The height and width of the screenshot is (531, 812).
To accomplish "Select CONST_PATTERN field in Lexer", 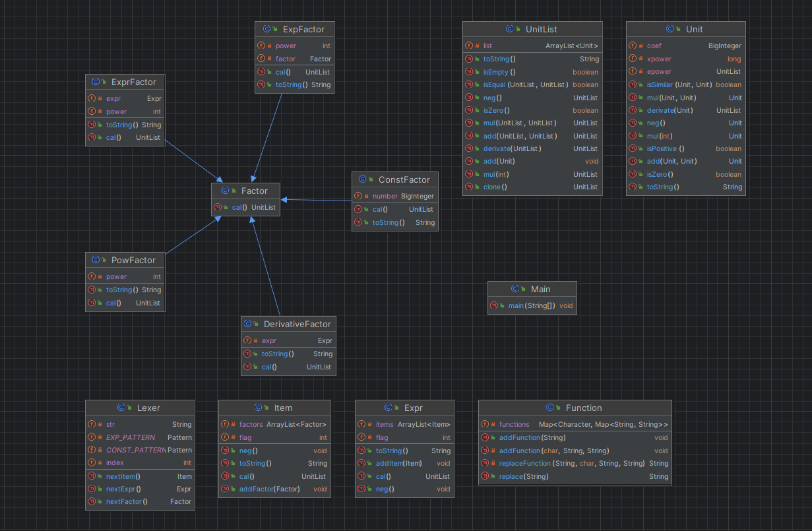I will tap(141, 450).
